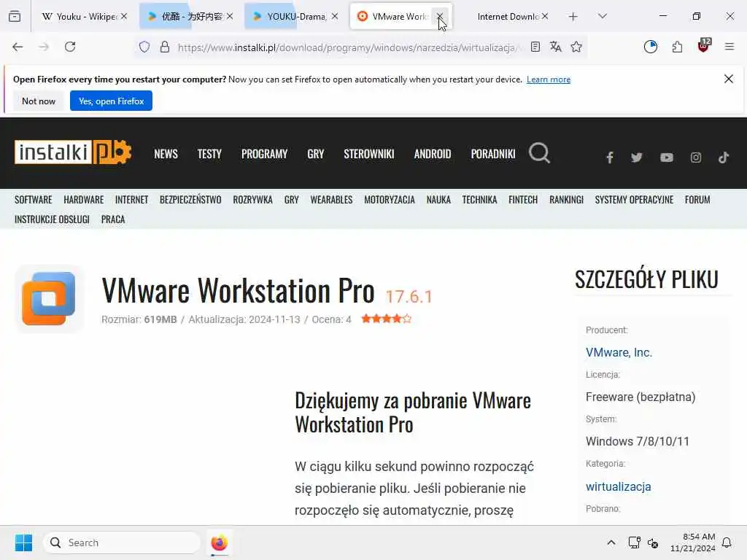747x560 pixels.
Task: Click VMware, Inc. producer link
Action: 619,352
